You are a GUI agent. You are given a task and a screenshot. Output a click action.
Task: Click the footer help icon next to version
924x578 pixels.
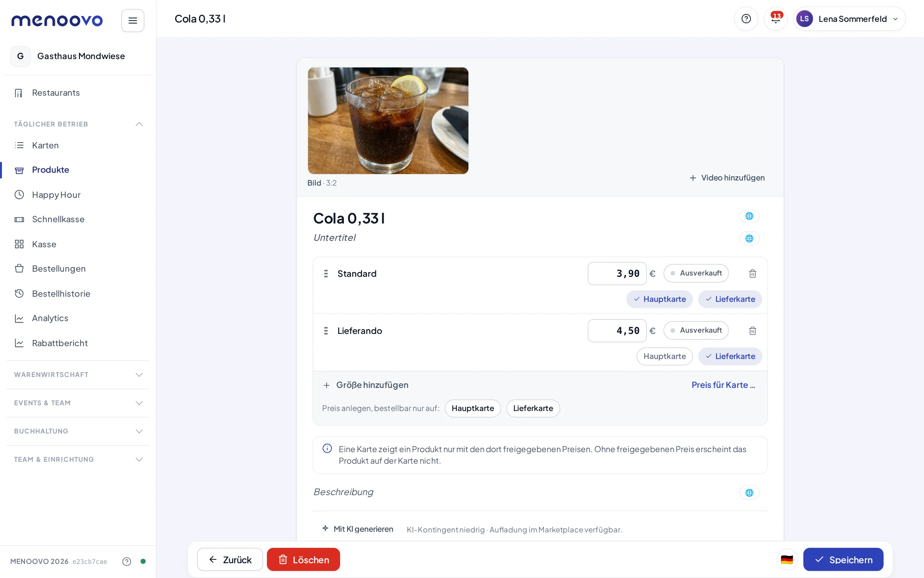(127, 561)
